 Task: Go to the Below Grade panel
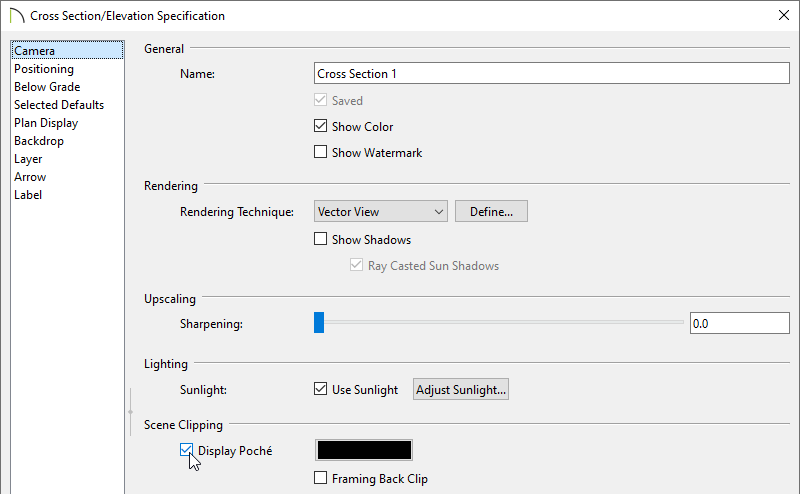[47, 87]
